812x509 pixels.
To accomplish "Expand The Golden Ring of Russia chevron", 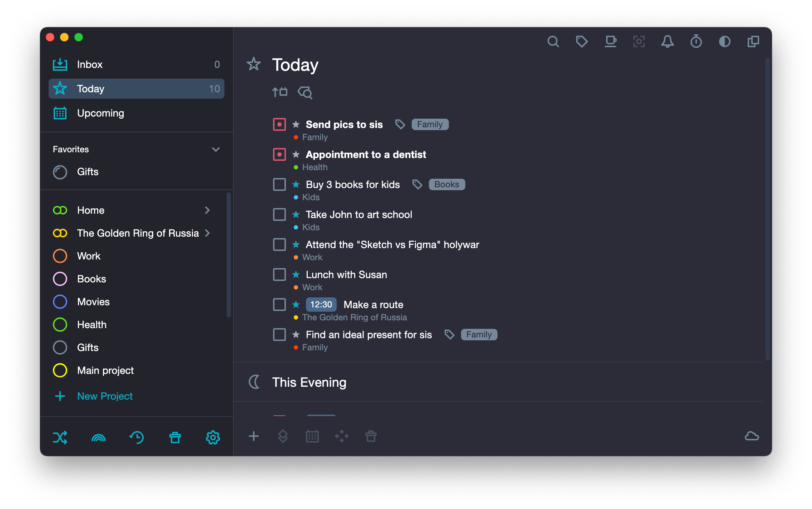I will [x=207, y=233].
